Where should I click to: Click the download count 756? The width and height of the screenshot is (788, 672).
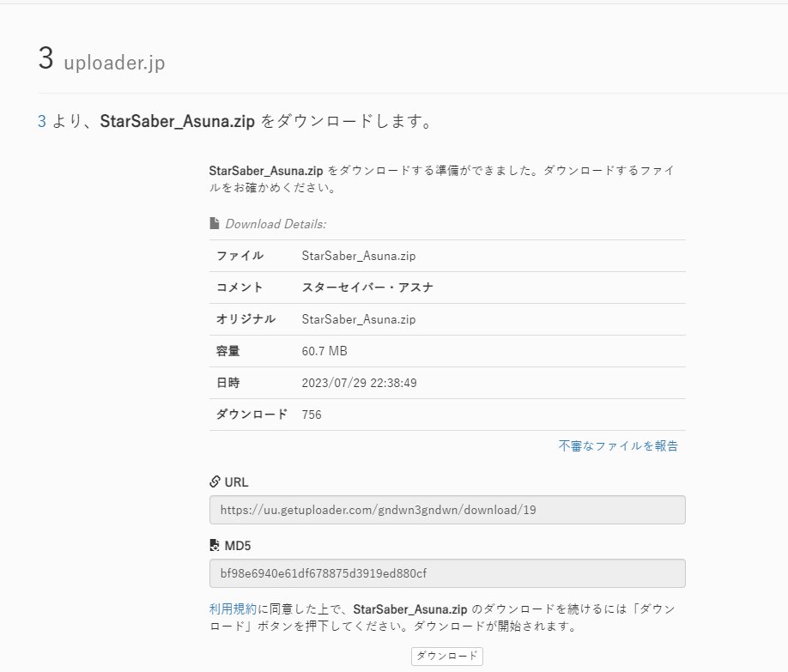pyautogui.click(x=311, y=415)
